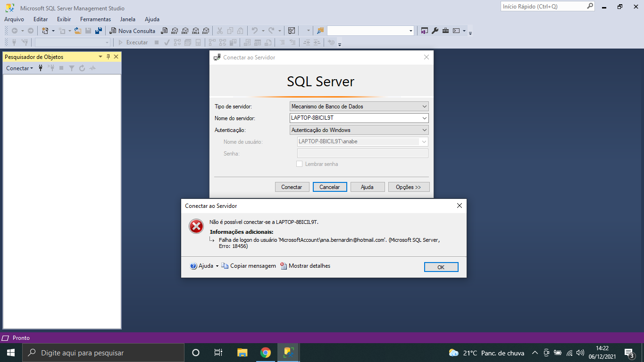The image size is (644, 362).
Task: Click the command window icon in toolbar
Action: coord(456,31)
